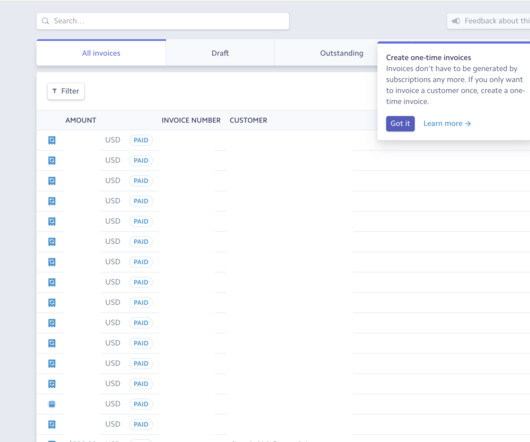
Task: Click the Feedback about this page button
Action: click(x=489, y=21)
